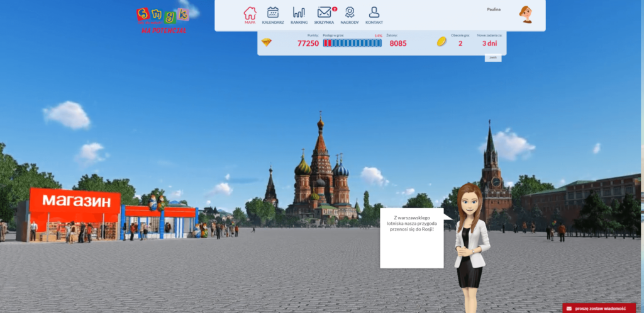Click the new tasks countdown 3 dni
The width and height of the screenshot is (644, 313).
pyautogui.click(x=489, y=43)
